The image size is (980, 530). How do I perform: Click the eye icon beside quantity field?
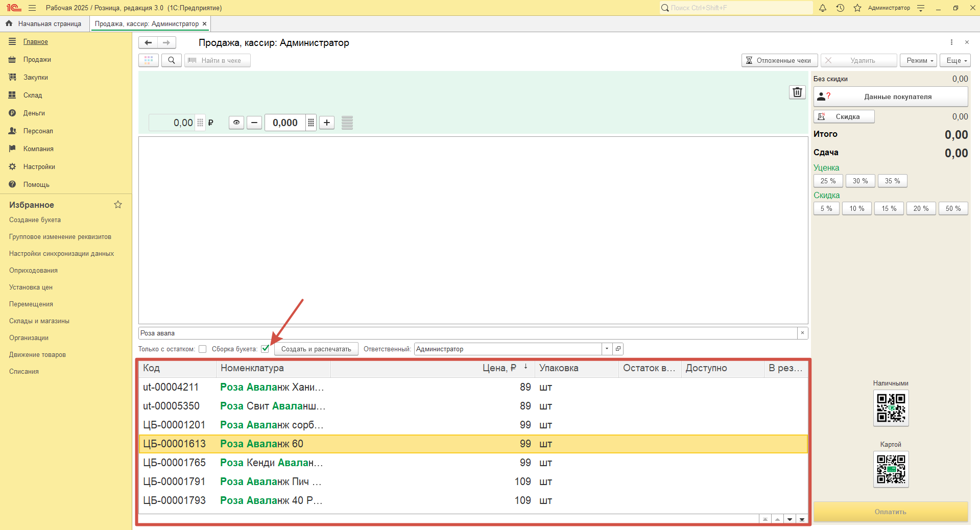click(236, 123)
